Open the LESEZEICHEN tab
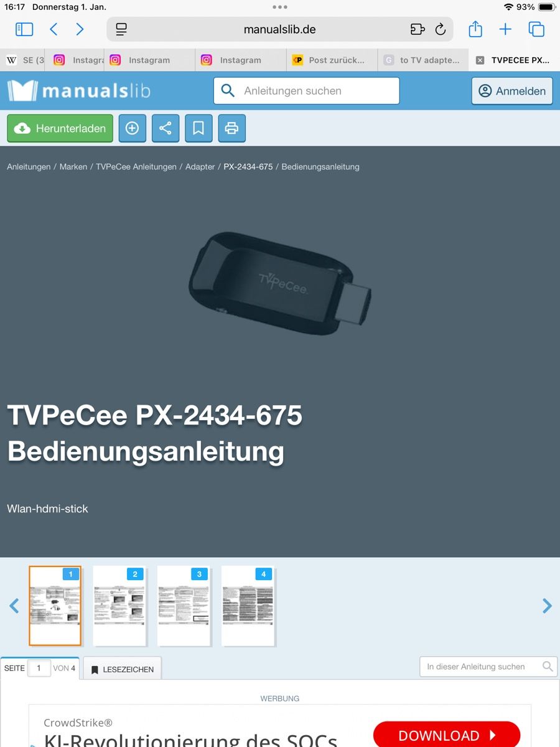This screenshot has width=560, height=747. (123, 669)
